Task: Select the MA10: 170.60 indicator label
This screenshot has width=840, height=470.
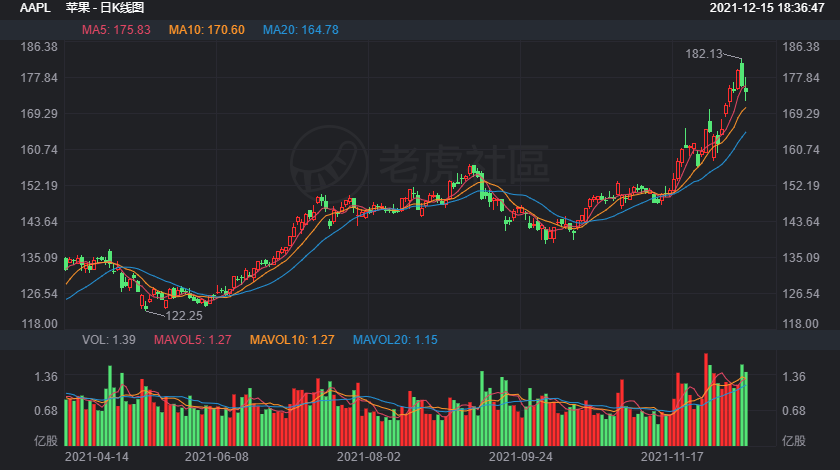Action: [207, 30]
